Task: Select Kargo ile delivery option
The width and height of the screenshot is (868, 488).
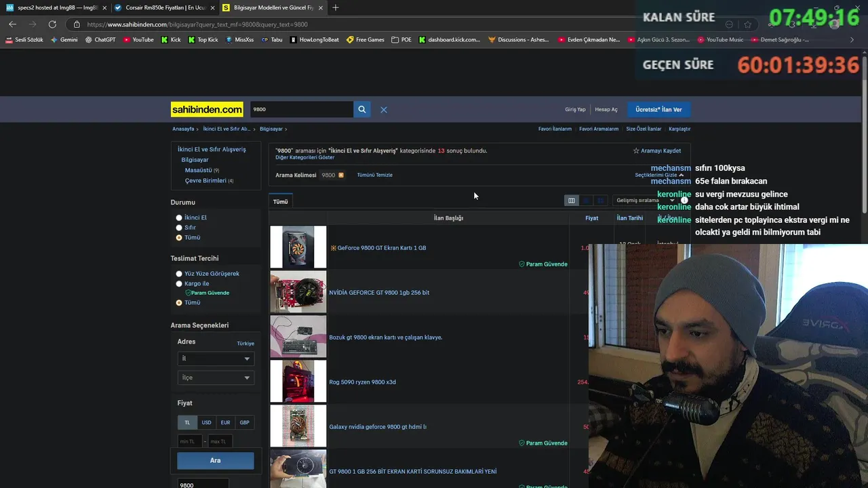Action: pyautogui.click(x=179, y=284)
